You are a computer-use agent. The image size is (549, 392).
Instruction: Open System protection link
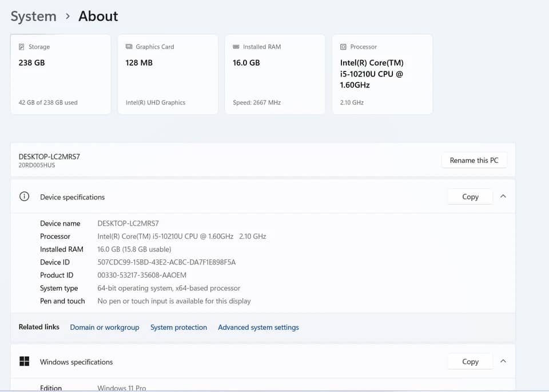pos(178,327)
